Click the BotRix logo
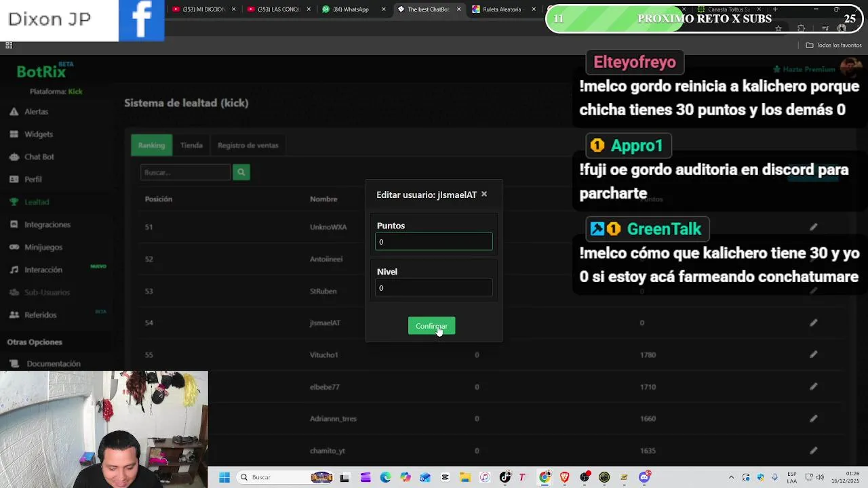Image resolution: width=868 pixels, height=488 pixels. 41,72
